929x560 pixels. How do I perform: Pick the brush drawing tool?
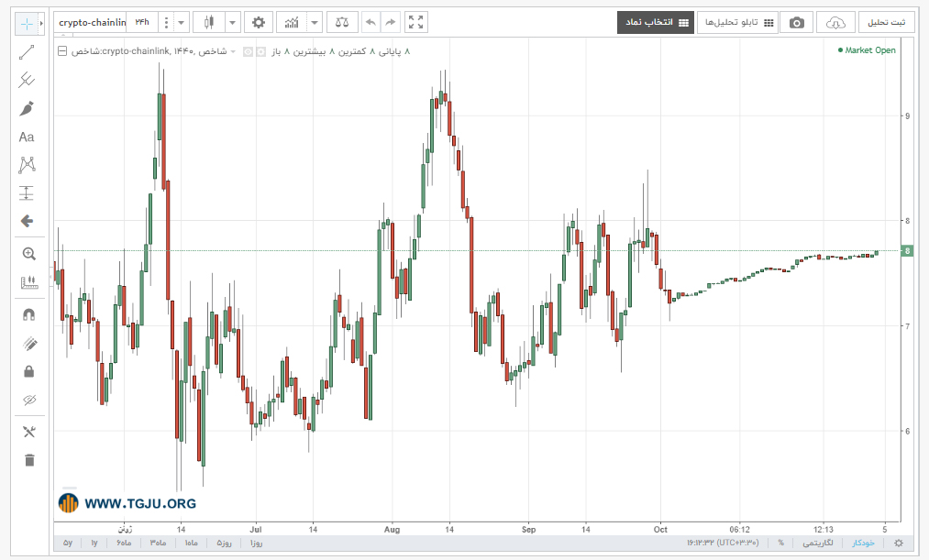coord(27,108)
